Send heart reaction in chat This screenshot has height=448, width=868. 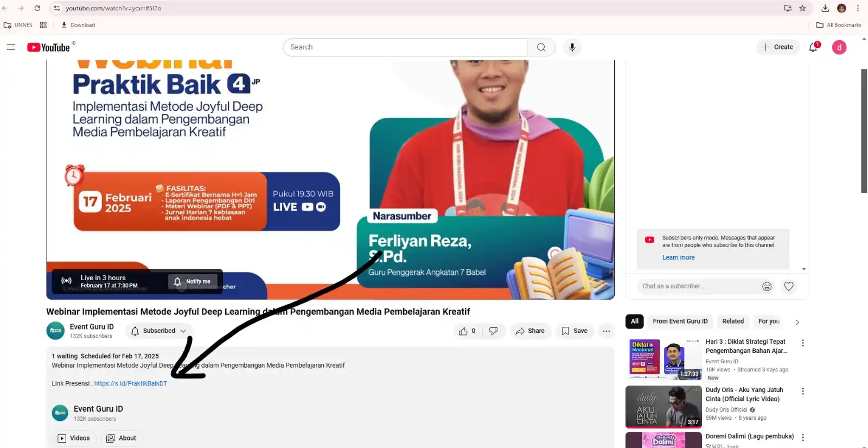[789, 286]
